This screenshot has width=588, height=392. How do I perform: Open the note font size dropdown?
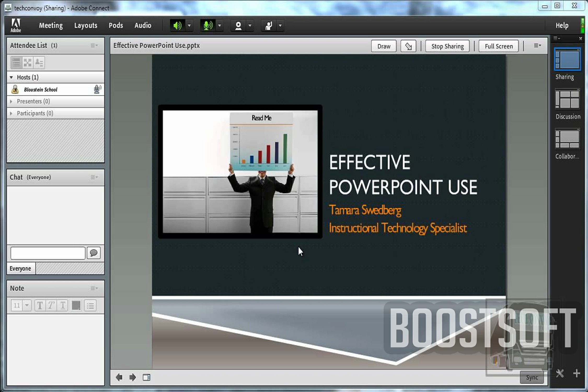(x=27, y=305)
